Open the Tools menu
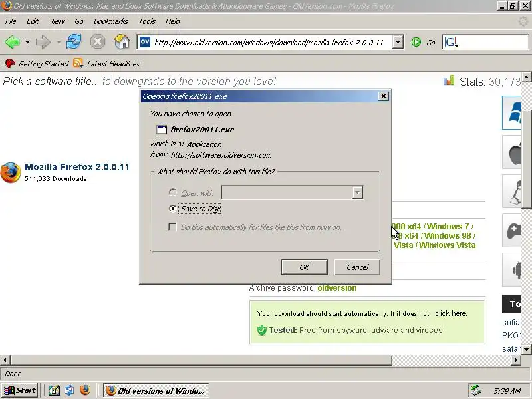This screenshot has width=532, height=399. click(147, 21)
